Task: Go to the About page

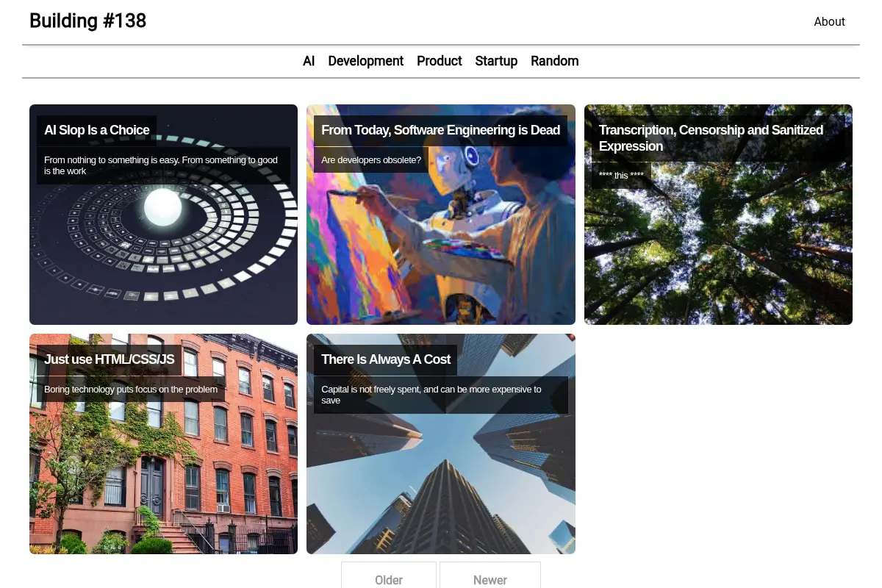Action: coord(829,22)
